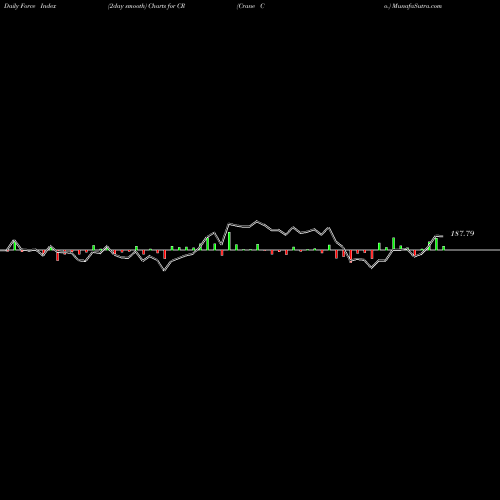Screen dimensions: 500x500
Task: Click the tallest green force index bar
Action: tap(229, 241)
